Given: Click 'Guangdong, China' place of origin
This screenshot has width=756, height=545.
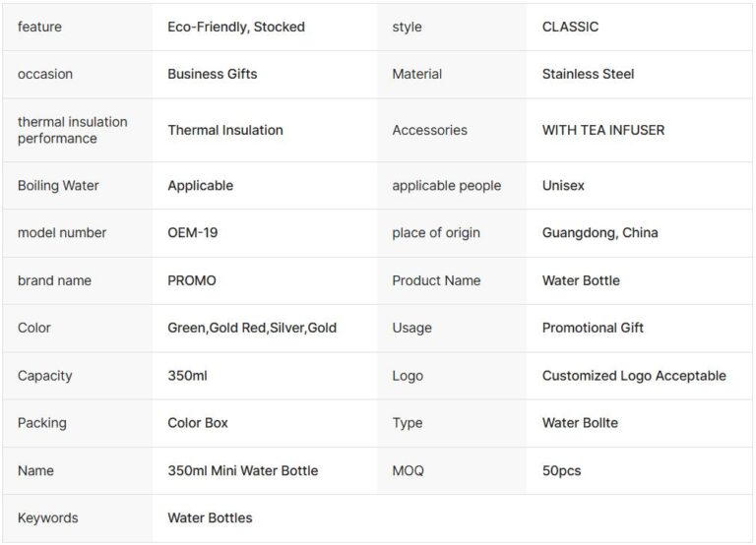Looking at the screenshot, I should pyautogui.click(x=599, y=233).
